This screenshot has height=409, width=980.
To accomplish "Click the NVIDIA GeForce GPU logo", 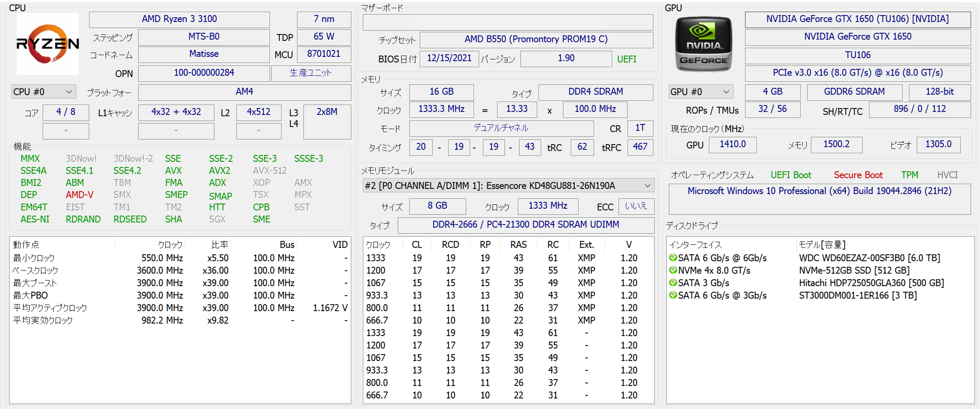I will coord(703,44).
